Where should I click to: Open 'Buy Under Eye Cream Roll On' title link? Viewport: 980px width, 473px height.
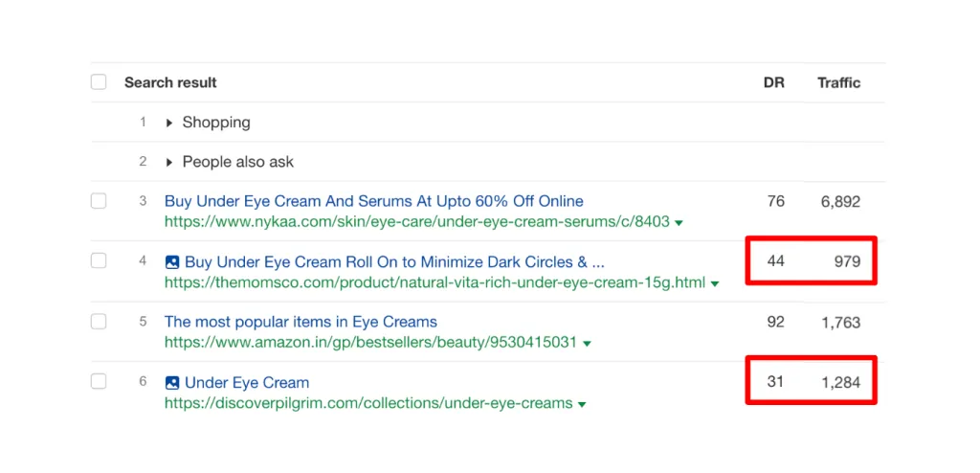click(394, 261)
